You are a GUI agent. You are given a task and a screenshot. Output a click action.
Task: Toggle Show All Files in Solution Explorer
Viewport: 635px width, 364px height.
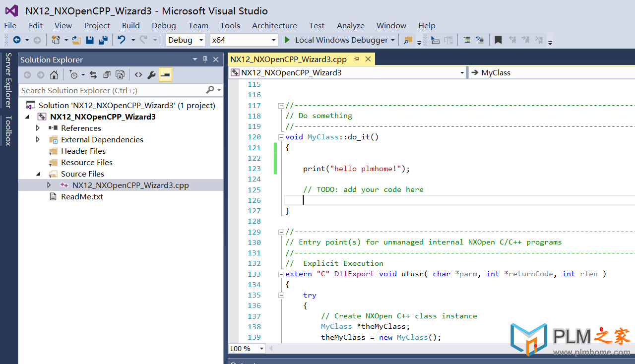pyautogui.click(x=120, y=75)
